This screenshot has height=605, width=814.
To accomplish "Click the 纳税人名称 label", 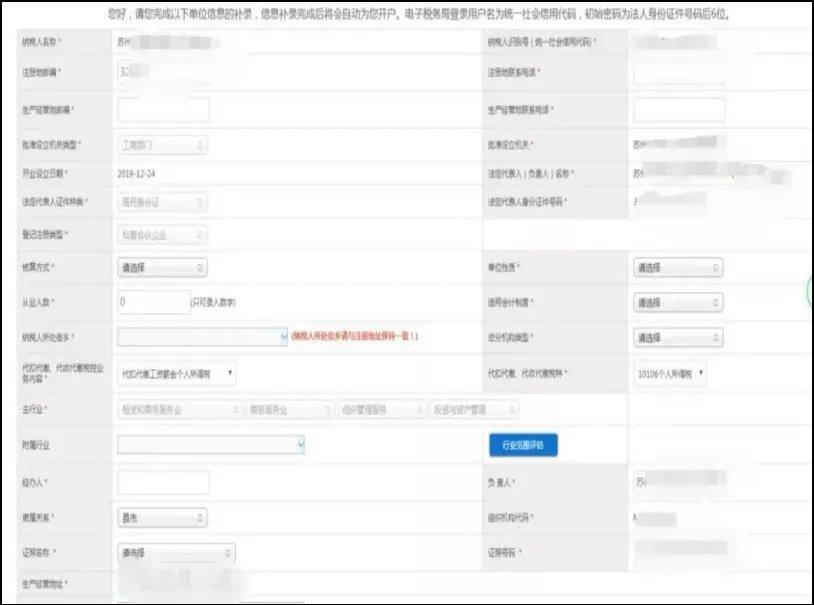I will click(x=41, y=42).
